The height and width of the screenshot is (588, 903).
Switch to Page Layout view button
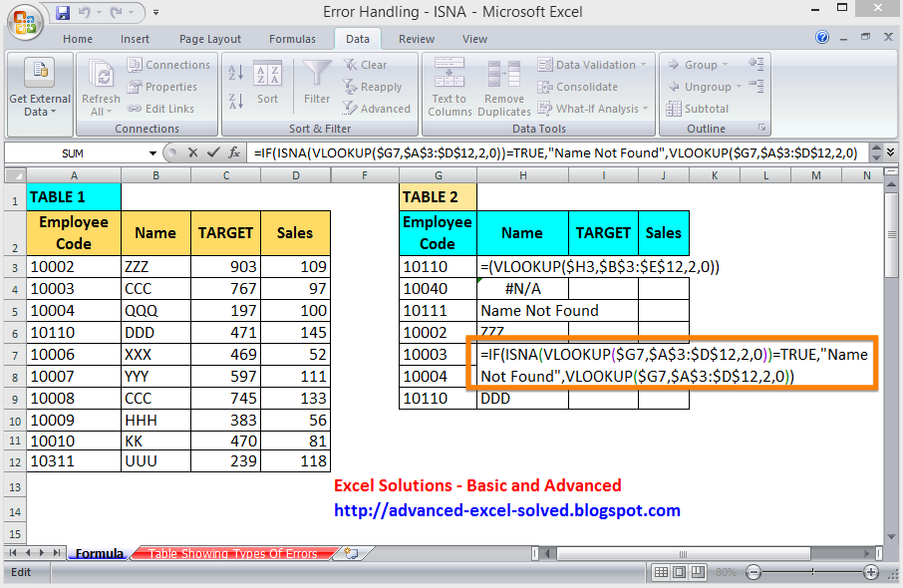[680, 572]
